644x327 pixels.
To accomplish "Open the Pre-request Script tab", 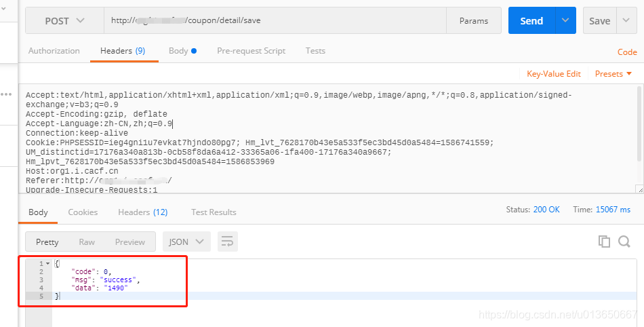I will tap(251, 51).
